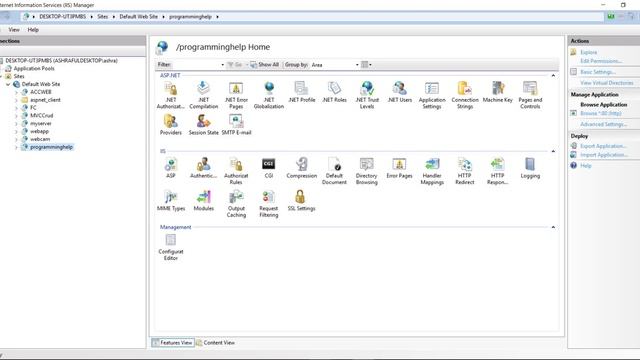
Task: Open .NET Globalization feature
Action: pos(269,95)
